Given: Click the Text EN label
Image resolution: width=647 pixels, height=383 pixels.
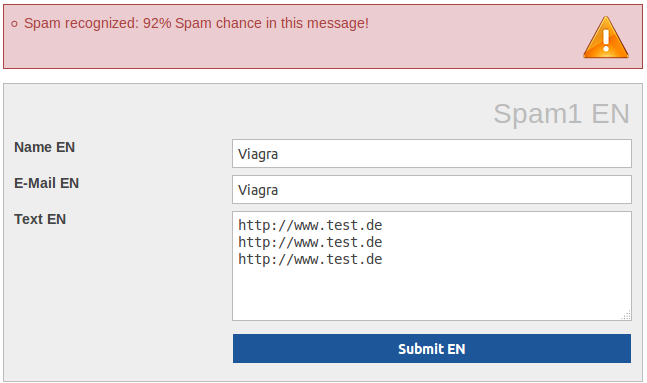Looking at the screenshot, I should coord(40,219).
